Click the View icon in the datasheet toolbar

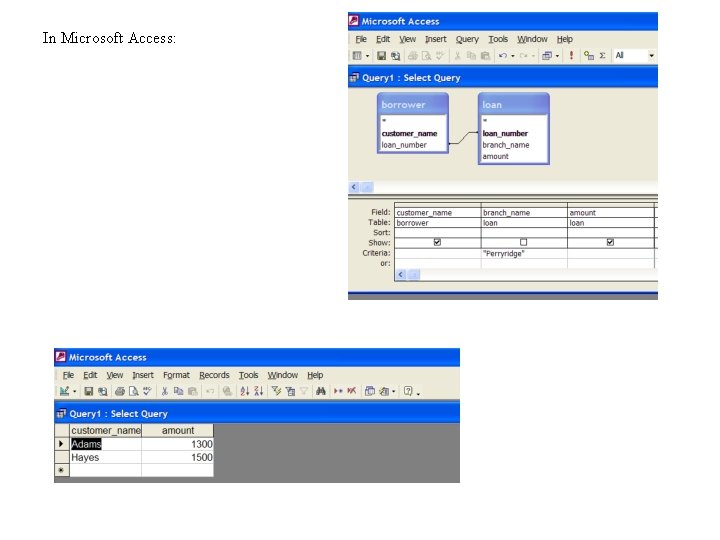(64, 391)
